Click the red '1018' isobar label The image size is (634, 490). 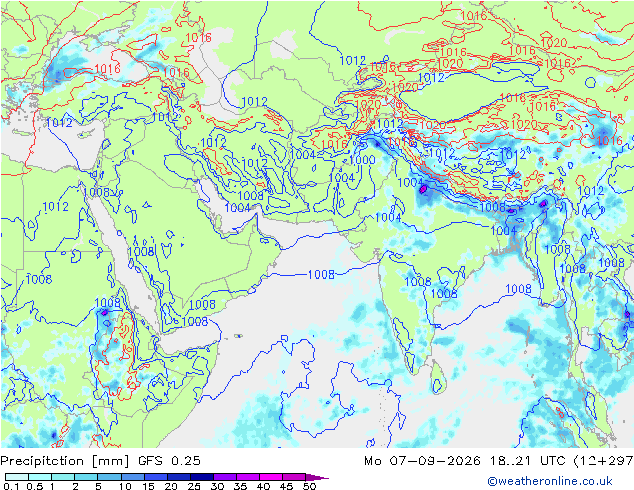512,97
